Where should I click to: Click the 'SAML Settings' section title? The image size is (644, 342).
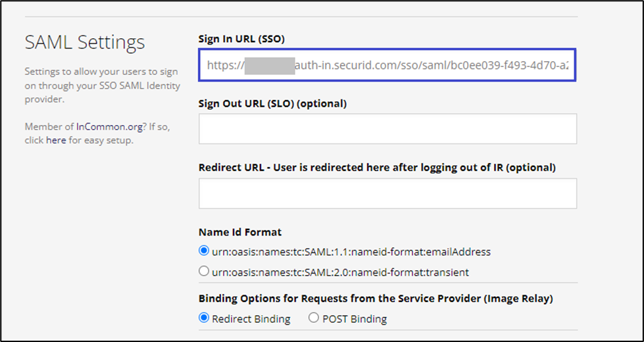[85, 43]
